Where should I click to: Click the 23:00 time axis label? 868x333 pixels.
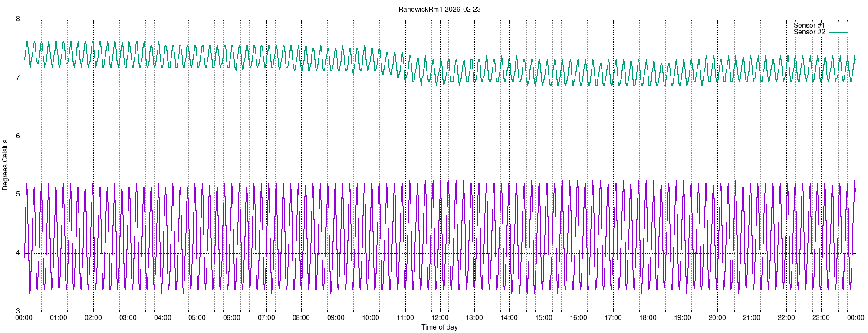coord(821,318)
